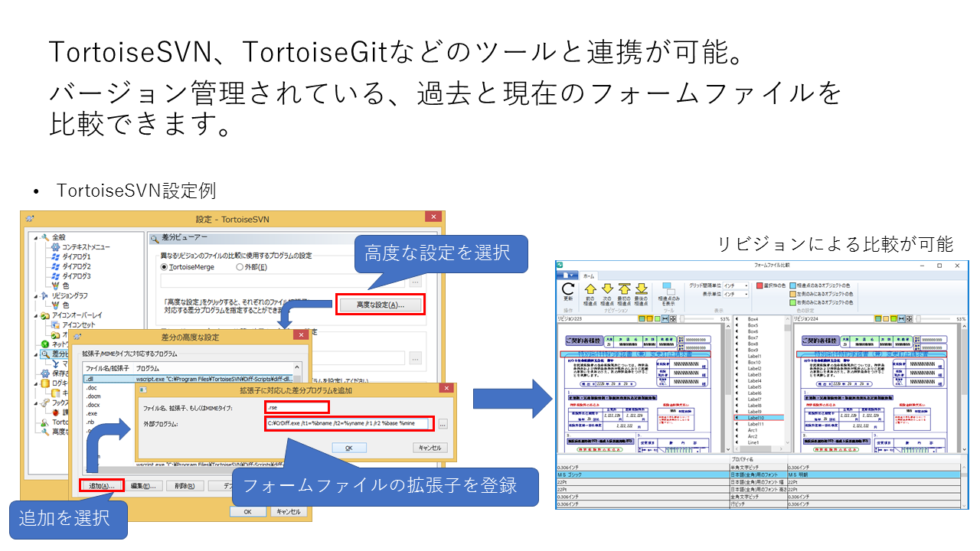This screenshot has width=980, height=551.
Task: Click fit-page icon in リビジョン223 pane
Action: [673, 318]
